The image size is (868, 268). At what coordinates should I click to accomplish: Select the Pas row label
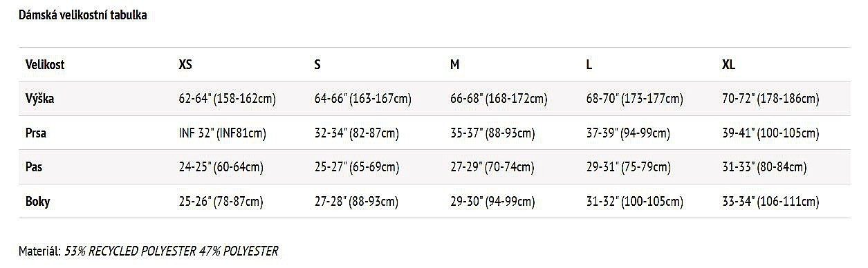click(33, 167)
